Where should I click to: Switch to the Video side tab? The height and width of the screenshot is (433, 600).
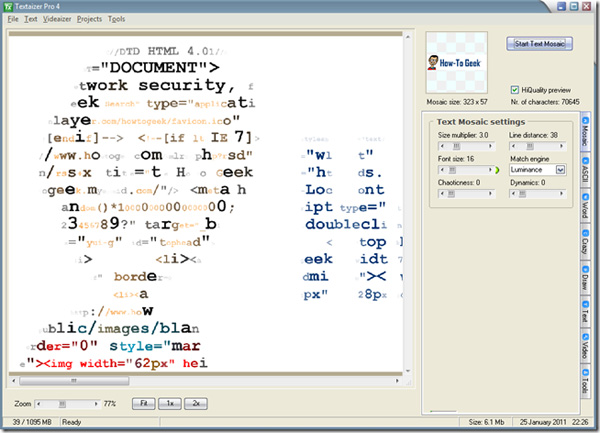585,346
